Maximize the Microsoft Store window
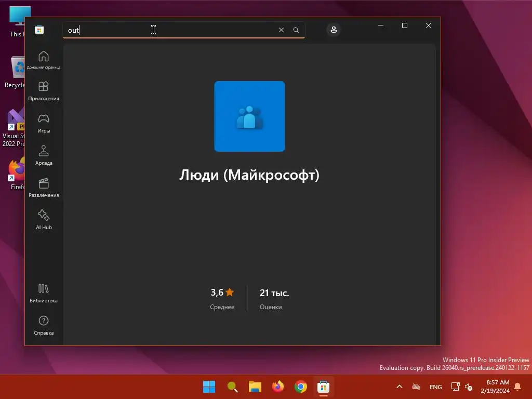The image size is (532, 399). [x=404, y=25]
